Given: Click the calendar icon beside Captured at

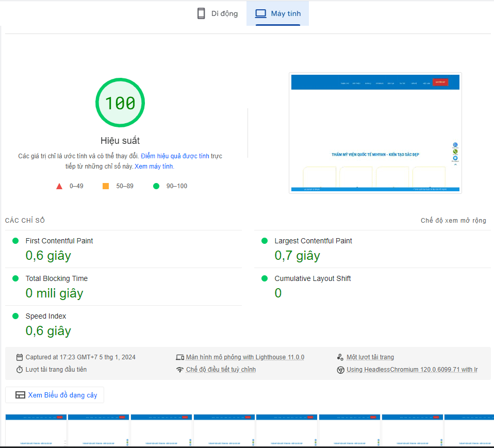Looking at the screenshot, I should coord(20,357).
